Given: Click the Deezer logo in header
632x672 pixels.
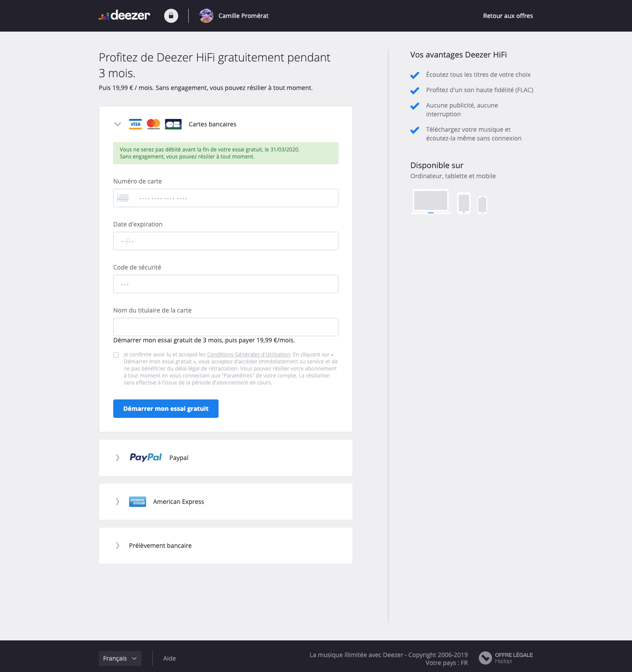Looking at the screenshot, I should 125,16.
